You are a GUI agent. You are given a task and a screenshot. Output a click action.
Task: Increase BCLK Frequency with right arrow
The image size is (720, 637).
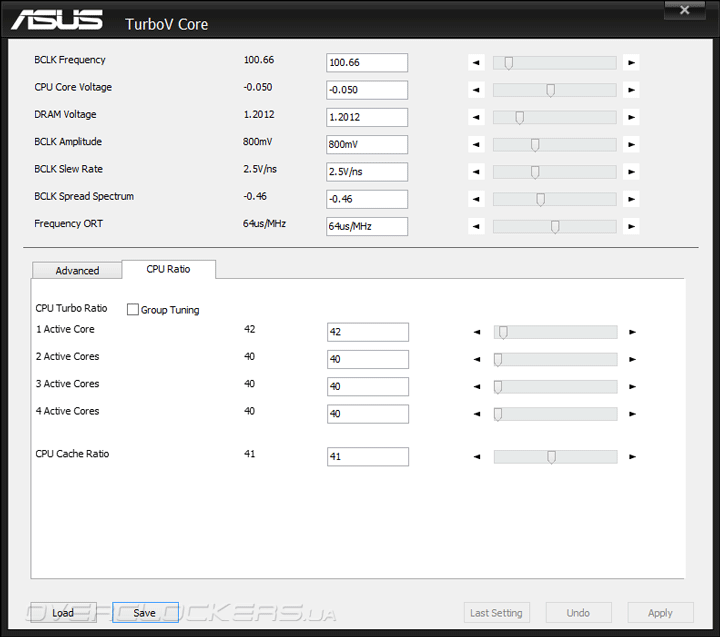point(631,62)
